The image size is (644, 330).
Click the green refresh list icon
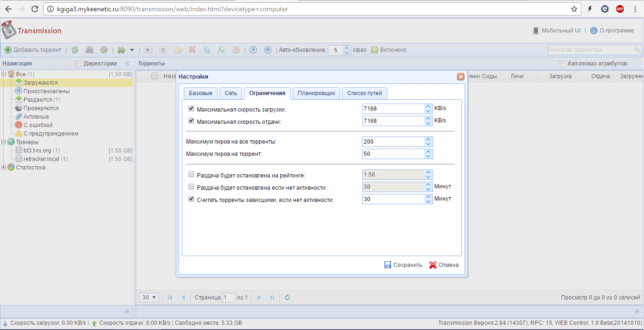[75, 50]
